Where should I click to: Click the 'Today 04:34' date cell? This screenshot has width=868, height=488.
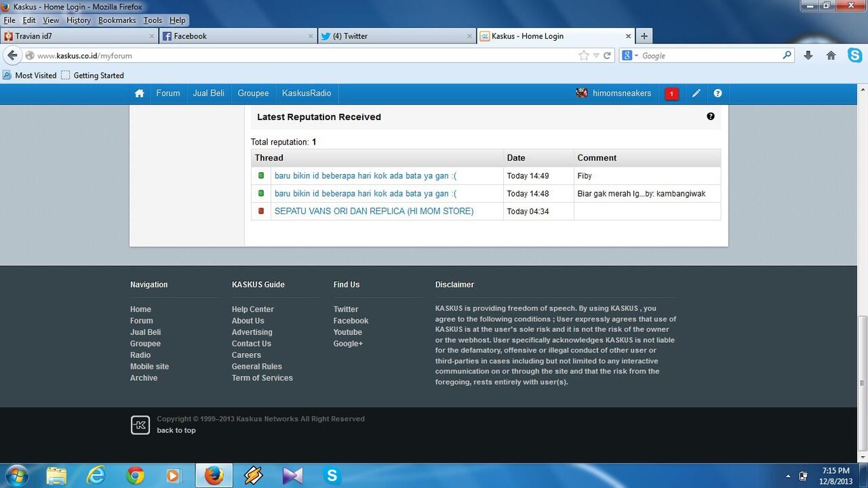point(538,211)
